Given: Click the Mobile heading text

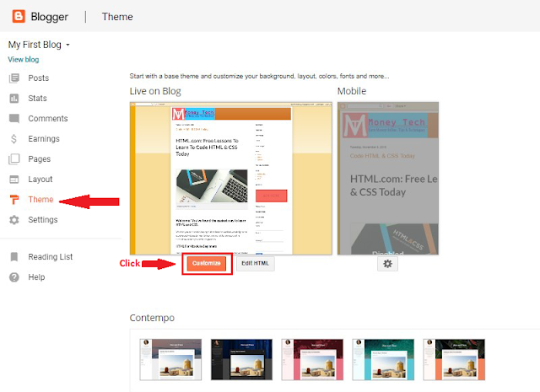Looking at the screenshot, I should tap(352, 91).
